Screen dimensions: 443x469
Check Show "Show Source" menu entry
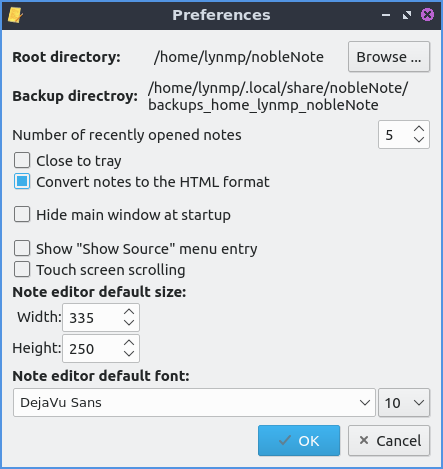coord(22,248)
